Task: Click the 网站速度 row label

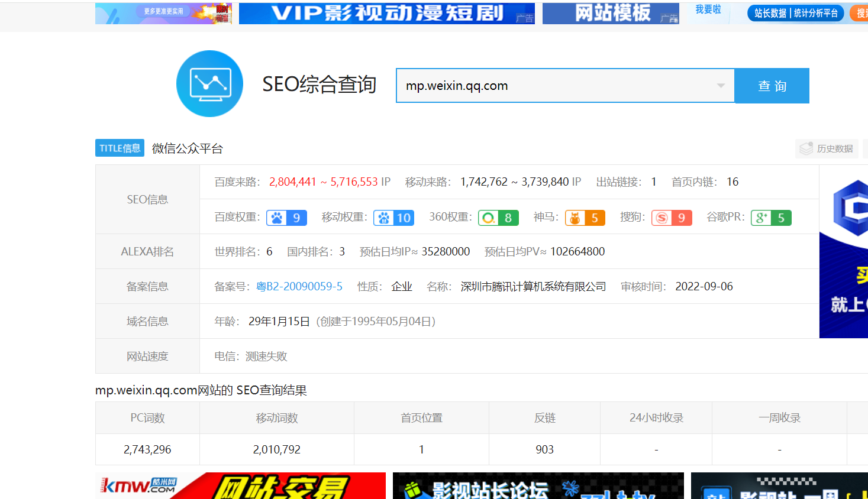Action: [147, 357]
